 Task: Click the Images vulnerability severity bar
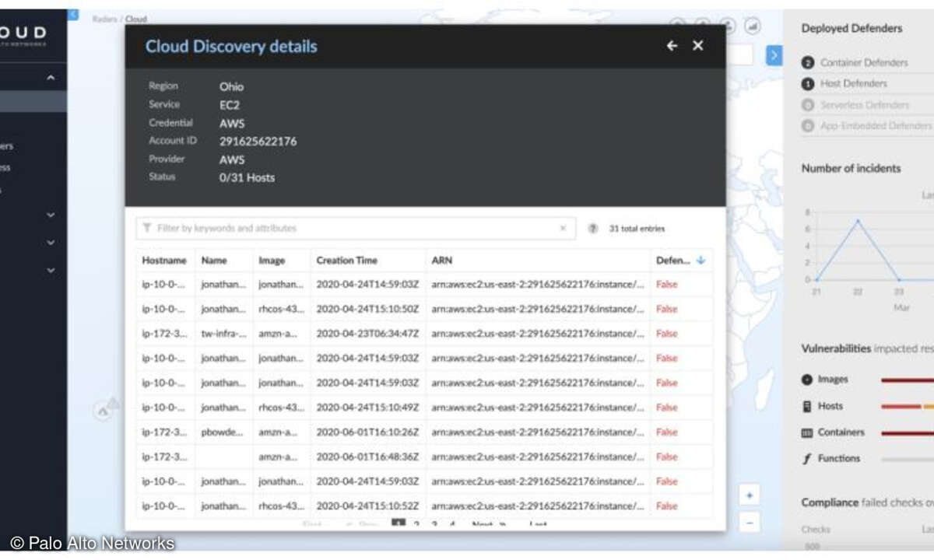click(908, 380)
